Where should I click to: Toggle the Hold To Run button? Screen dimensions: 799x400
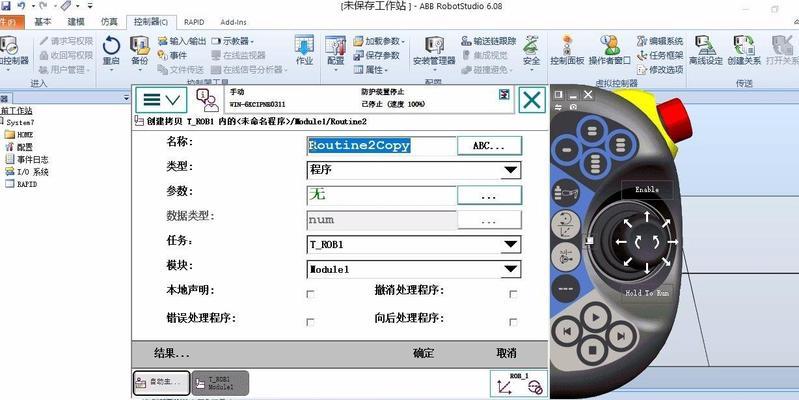[x=647, y=293]
